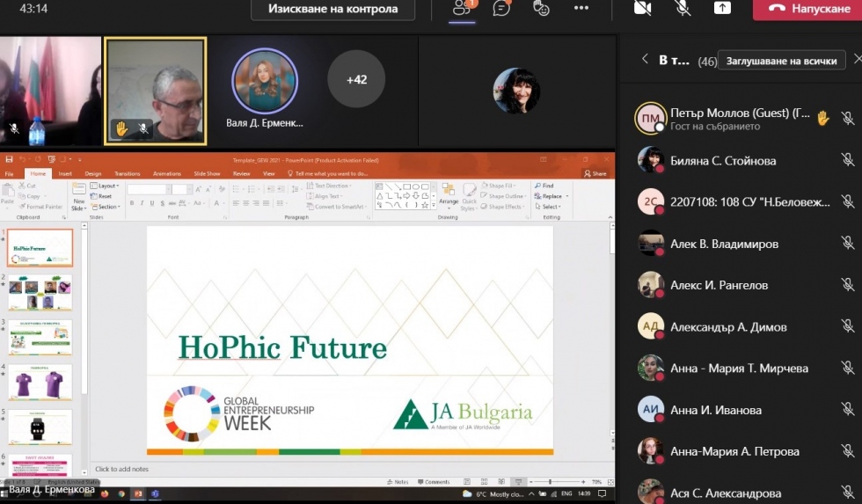Click Tell me what you want to do box
The height and width of the screenshot is (504, 862).
tap(328, 173)
